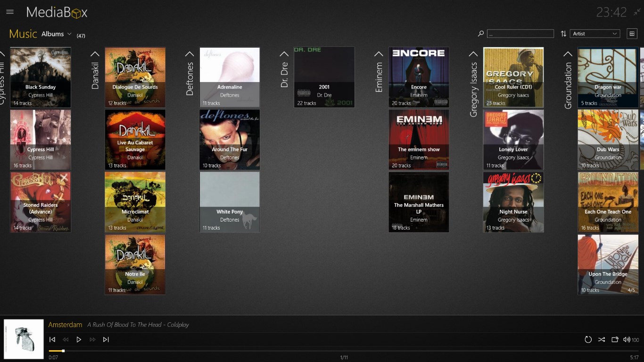This screenshot has width=644, height=362.
Task: Open The eminem show album
Action: (419, 140)
